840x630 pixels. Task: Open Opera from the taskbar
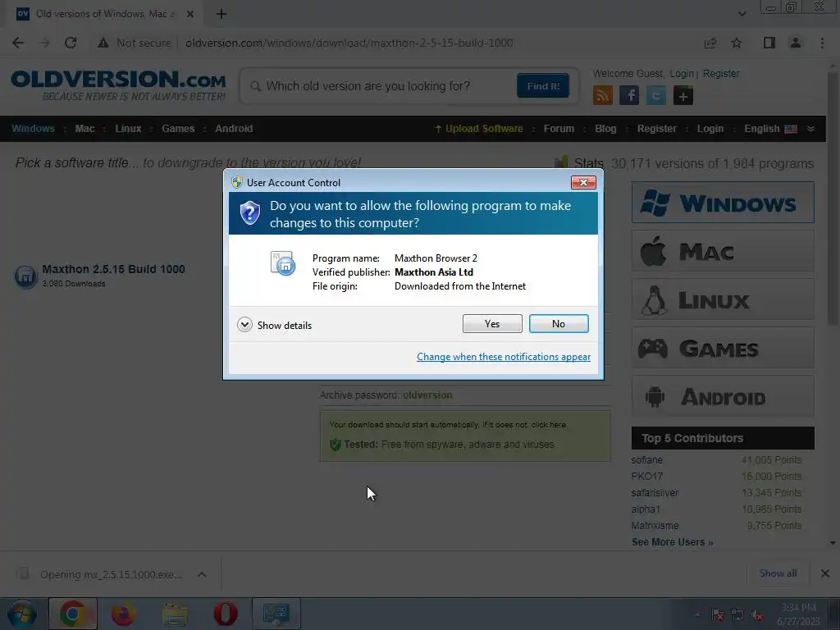(226, 614)
